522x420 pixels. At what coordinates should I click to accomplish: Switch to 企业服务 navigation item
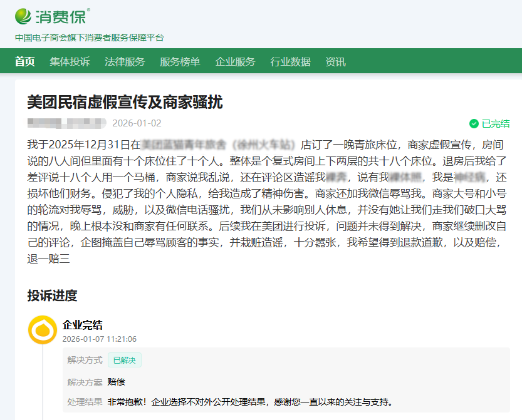click(235, 62)
